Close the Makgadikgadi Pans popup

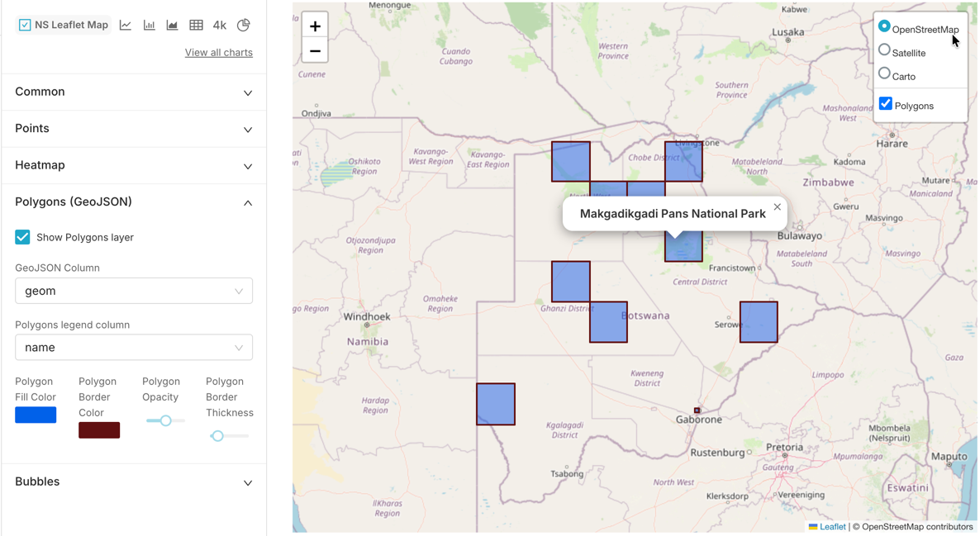coord(777,206)
